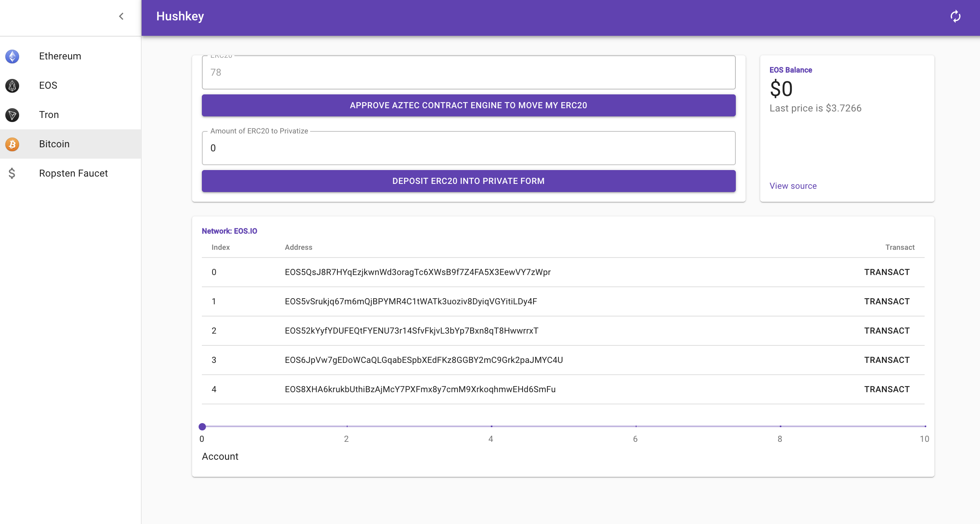Select EOS address row index 3
Image resolution: width=980 pixels, height=524 pixels.
(x=423, y=360)
